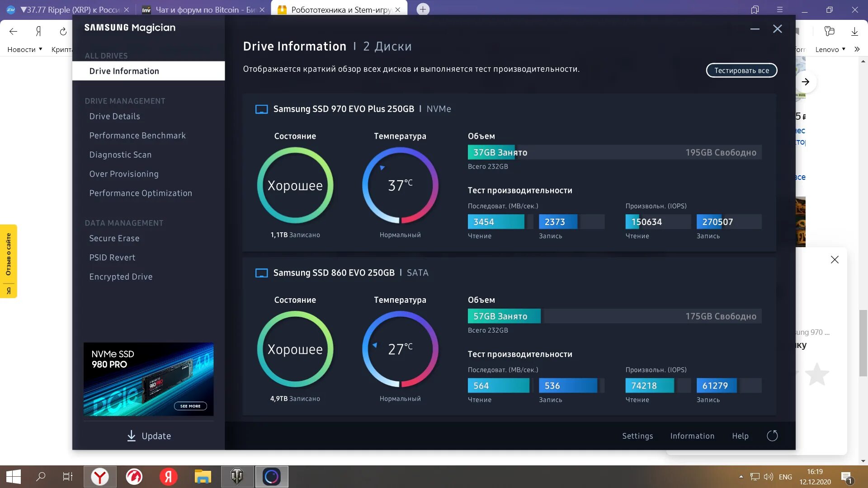
Task: Open Settings from the bottom menu
Action: (637, 436)
